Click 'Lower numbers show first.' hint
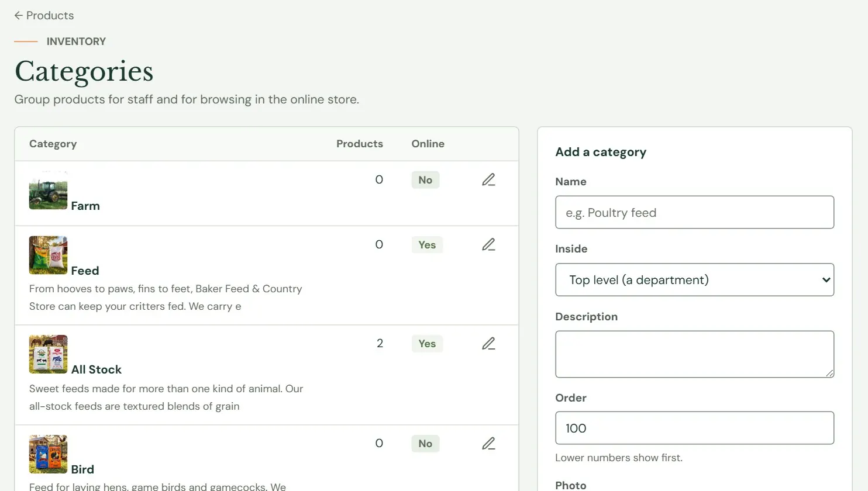868x491 pixels. (619, 458)
